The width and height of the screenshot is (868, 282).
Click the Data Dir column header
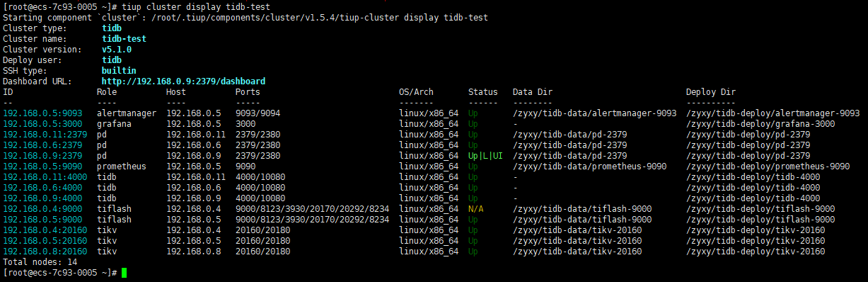(533, 92)
